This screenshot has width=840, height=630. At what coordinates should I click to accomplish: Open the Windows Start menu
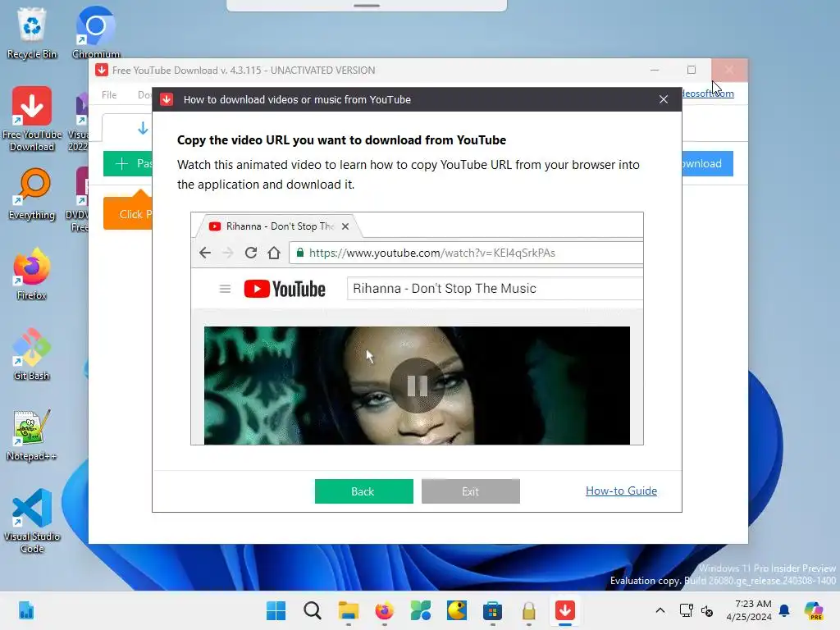click(x=276, y=610)
